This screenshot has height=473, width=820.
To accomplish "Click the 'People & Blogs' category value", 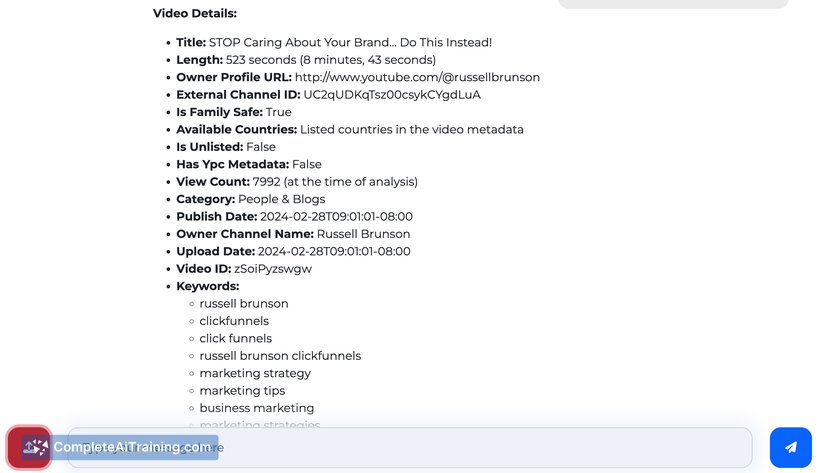I will (281, 199).
